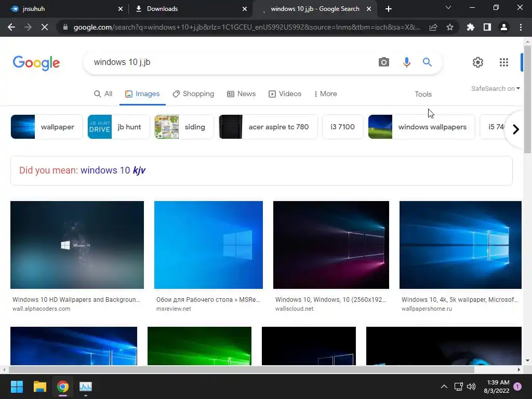Viewport: 532px width, 399px height.
Task: Click the windows wallpapers suggestion chip
Action: [x=421, y=127]
